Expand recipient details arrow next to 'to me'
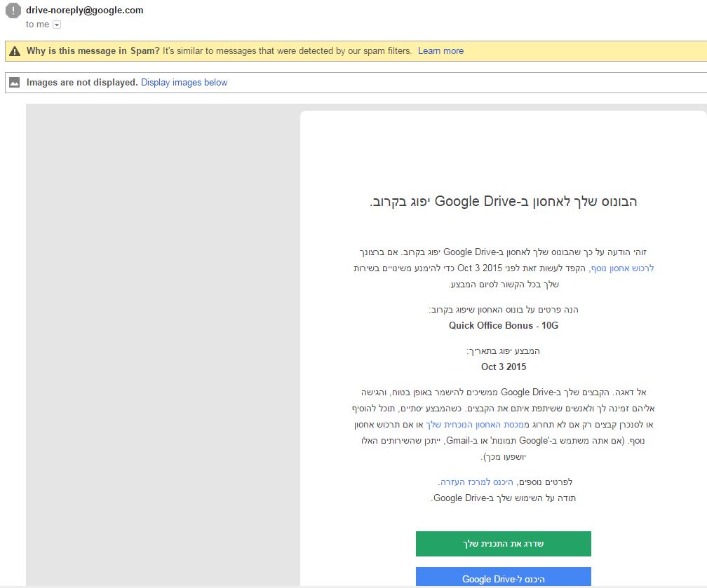The image size is (707, 588). (57, 25)
